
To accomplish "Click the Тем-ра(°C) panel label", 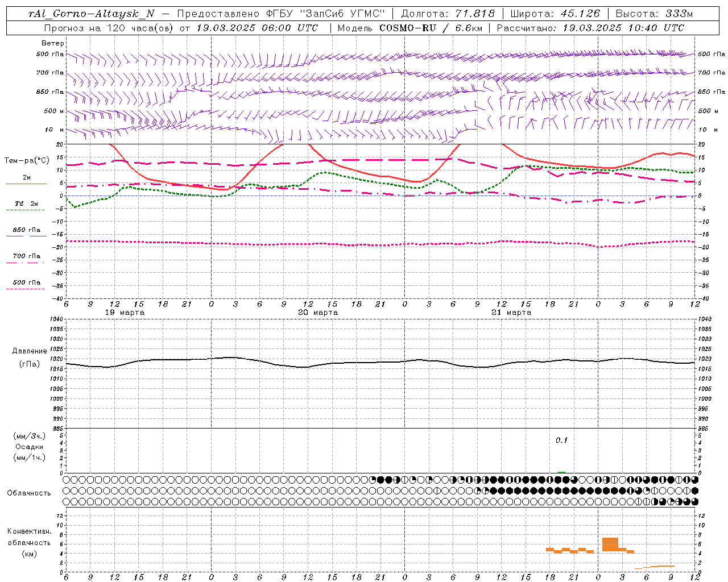I will (x=27, y=161).
